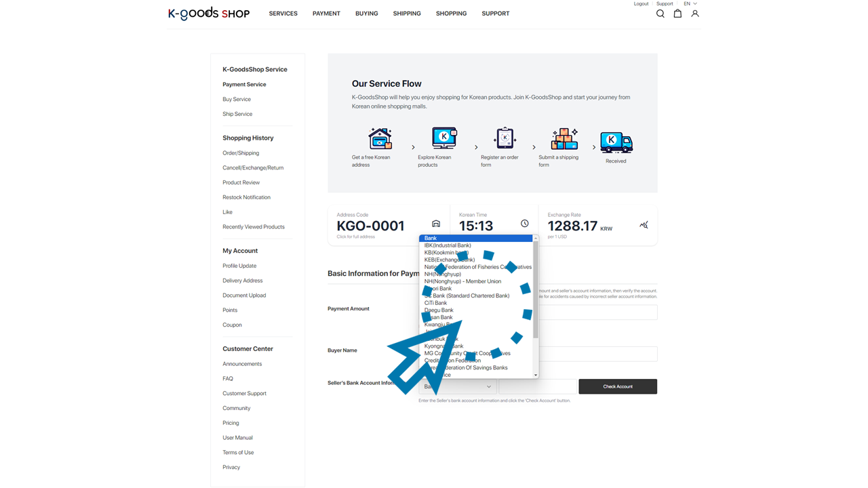Open Product Review page
Image resolution: width=868 pixels, height=488 pixels.
[x=241, y=183]
